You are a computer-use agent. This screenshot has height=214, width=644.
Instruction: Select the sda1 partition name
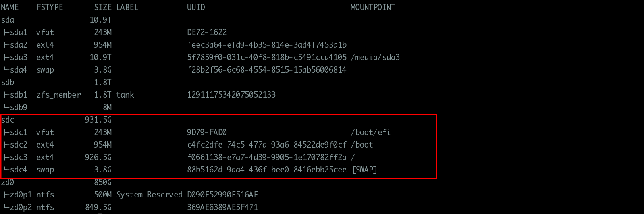(19, 32)
